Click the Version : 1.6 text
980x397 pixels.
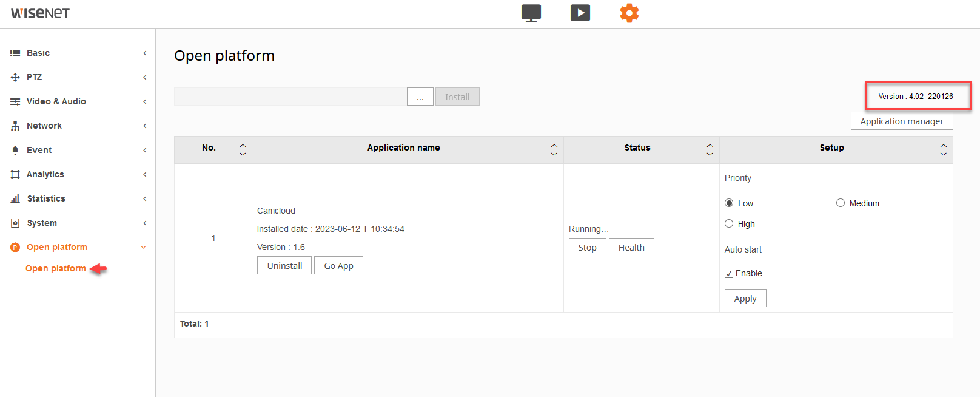(x=281, y=247)
